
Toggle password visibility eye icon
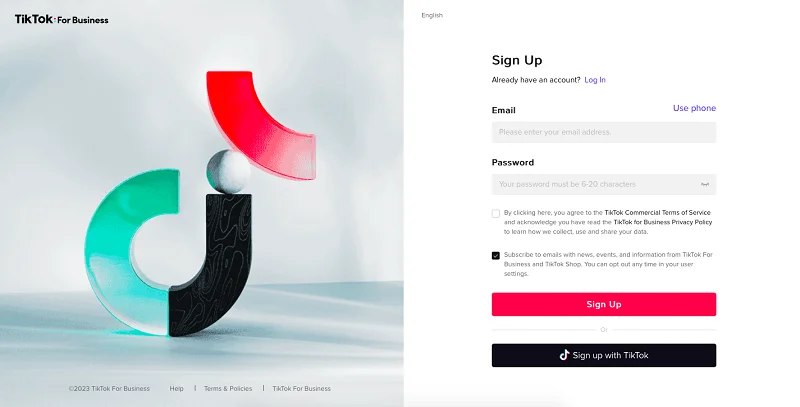click(x=705, y=184)
